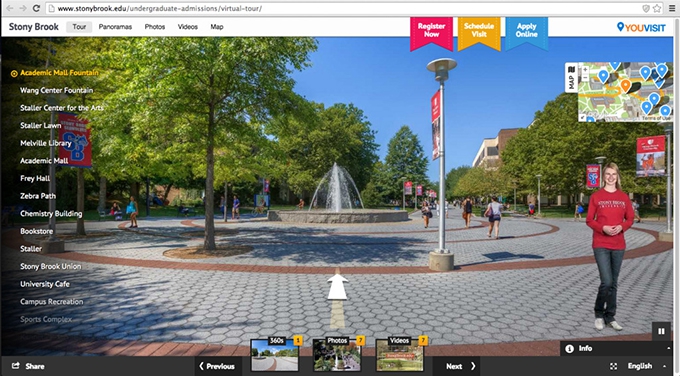Screen dimensions: 680x376
Task: Select the orange current-location map pin
Action: (x=625, y=85)
